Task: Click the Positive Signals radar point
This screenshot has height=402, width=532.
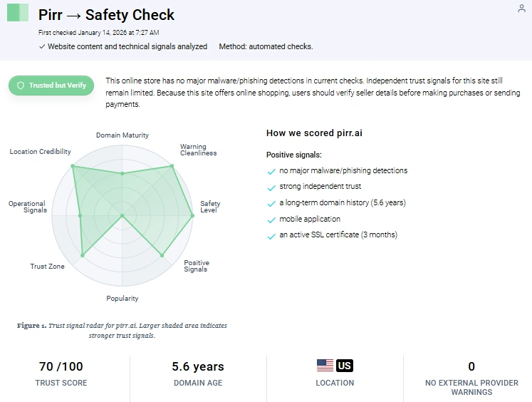Action: point(162,255)
